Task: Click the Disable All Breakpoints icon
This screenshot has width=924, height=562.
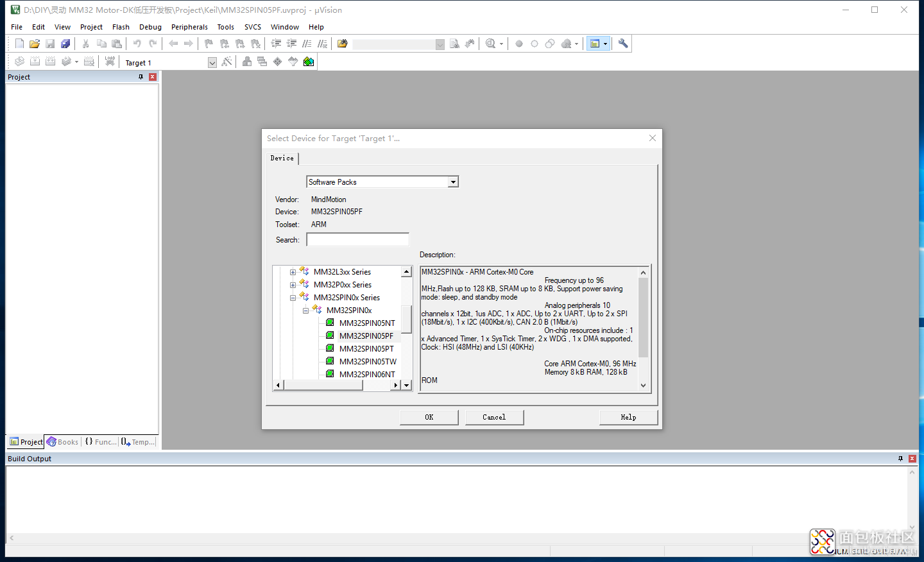Action: click(x=550, y=44)
